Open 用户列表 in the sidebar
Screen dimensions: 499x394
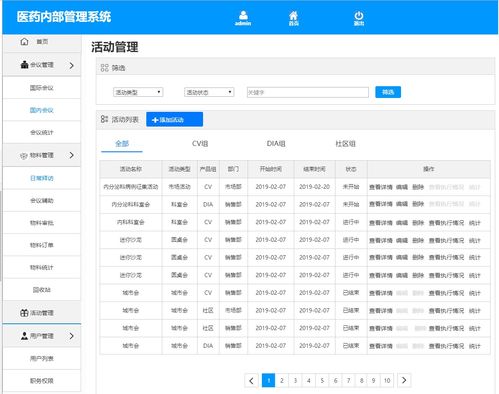(x=42, y=359)
